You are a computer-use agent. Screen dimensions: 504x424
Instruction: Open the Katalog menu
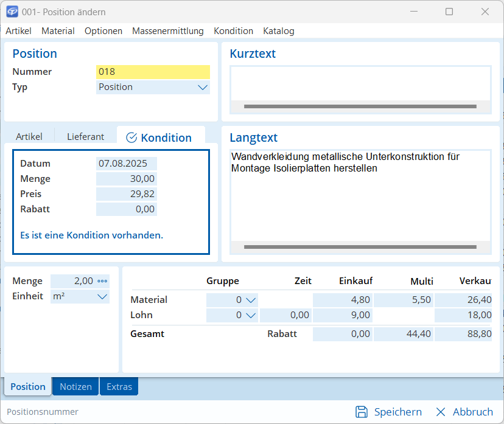[x=278, y=31]
